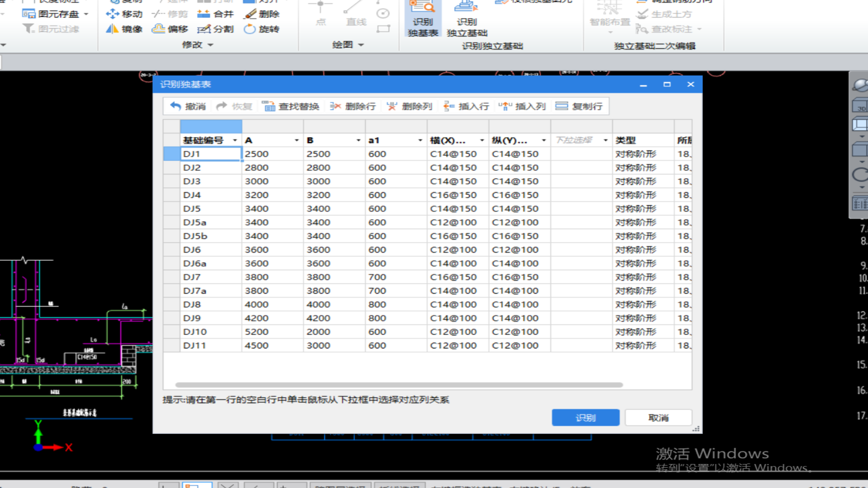Select the DJ1 cell for editing
The width and height of the screenshot is (868, 488).
pos(211,154)
